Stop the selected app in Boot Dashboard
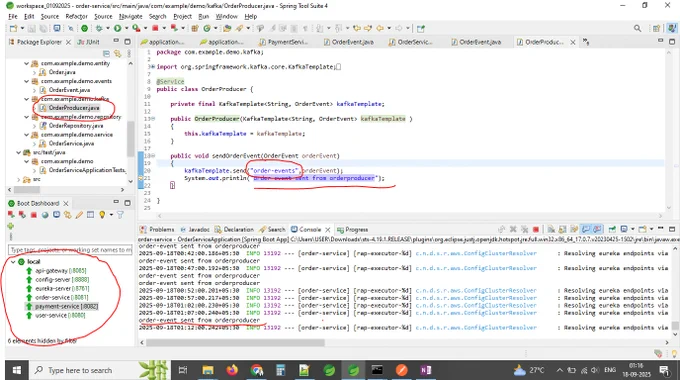 pos(33,215)
